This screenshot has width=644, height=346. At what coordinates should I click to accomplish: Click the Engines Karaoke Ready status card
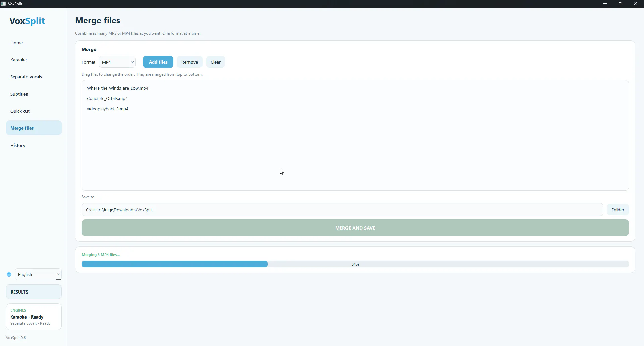point(34,316)
